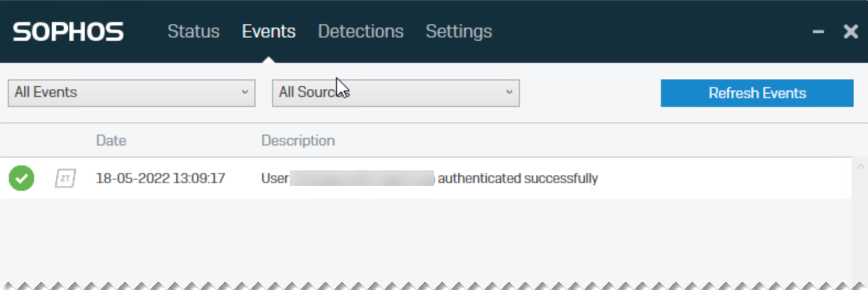868x290 pixels.
Task: Switch to the Status tab
Action: tap(193, 31)
